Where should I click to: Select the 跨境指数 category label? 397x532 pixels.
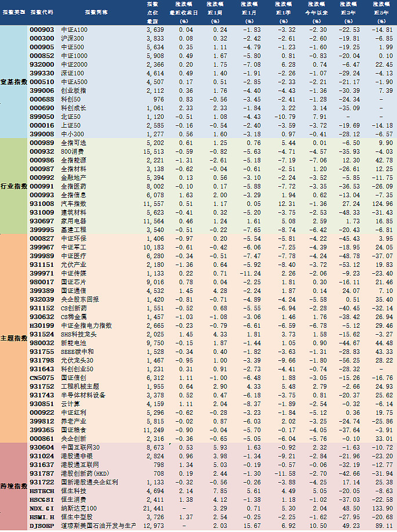tap(13, 486)
